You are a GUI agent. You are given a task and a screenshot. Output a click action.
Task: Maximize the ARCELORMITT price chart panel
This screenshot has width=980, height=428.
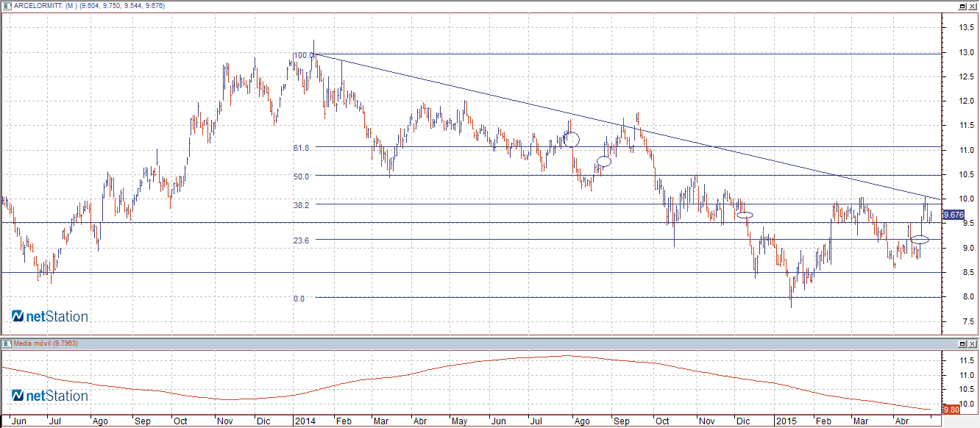click(961, 5)
